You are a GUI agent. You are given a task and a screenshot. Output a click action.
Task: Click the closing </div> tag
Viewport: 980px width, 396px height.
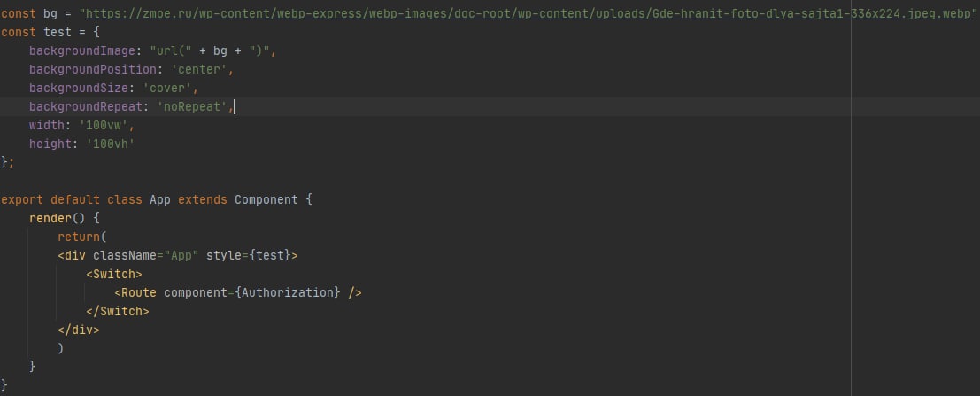pyautogui.click(x=79, y=330)
